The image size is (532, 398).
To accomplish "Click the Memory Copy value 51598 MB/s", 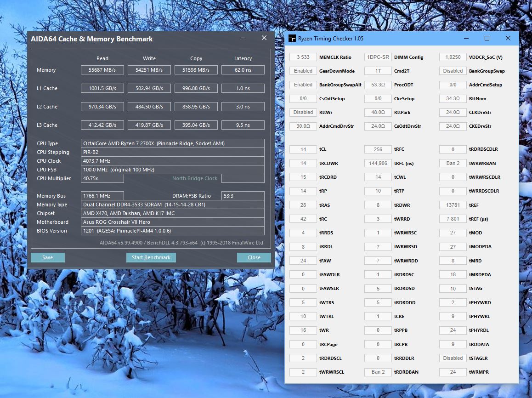I will pyautogui.click(x=196, y=70).
